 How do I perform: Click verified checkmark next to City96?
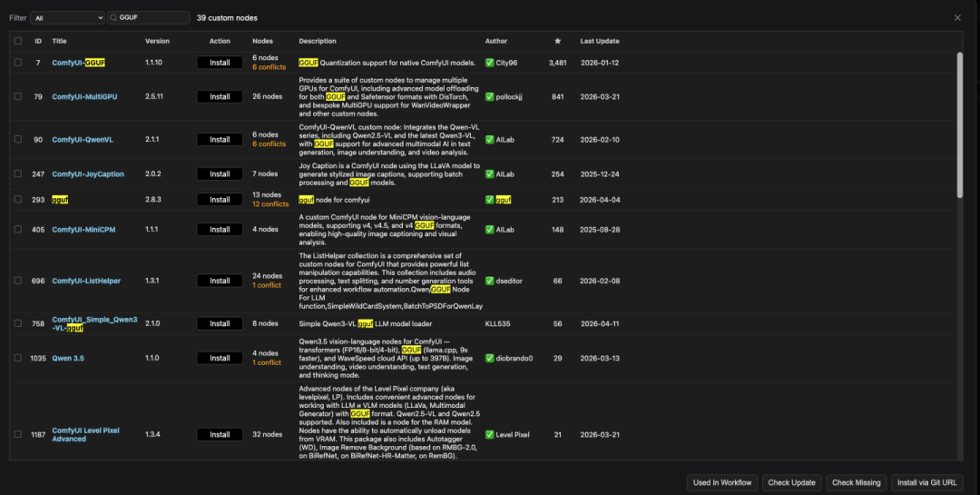(489, 63)
